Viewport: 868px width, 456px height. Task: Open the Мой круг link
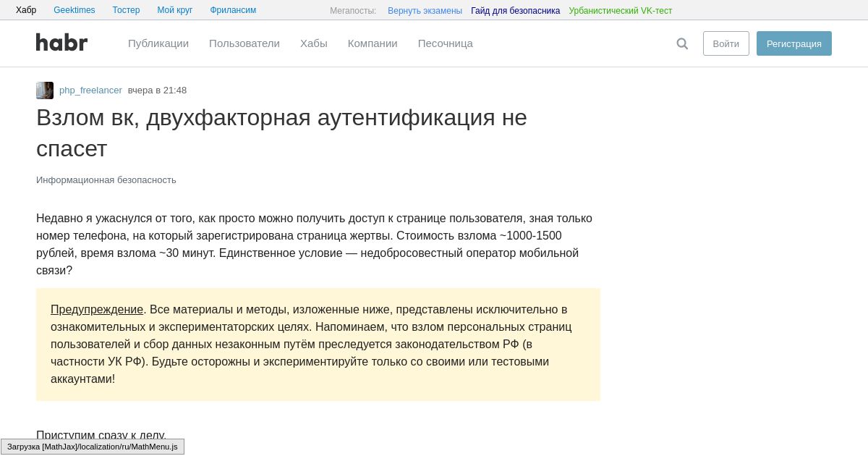175,10
